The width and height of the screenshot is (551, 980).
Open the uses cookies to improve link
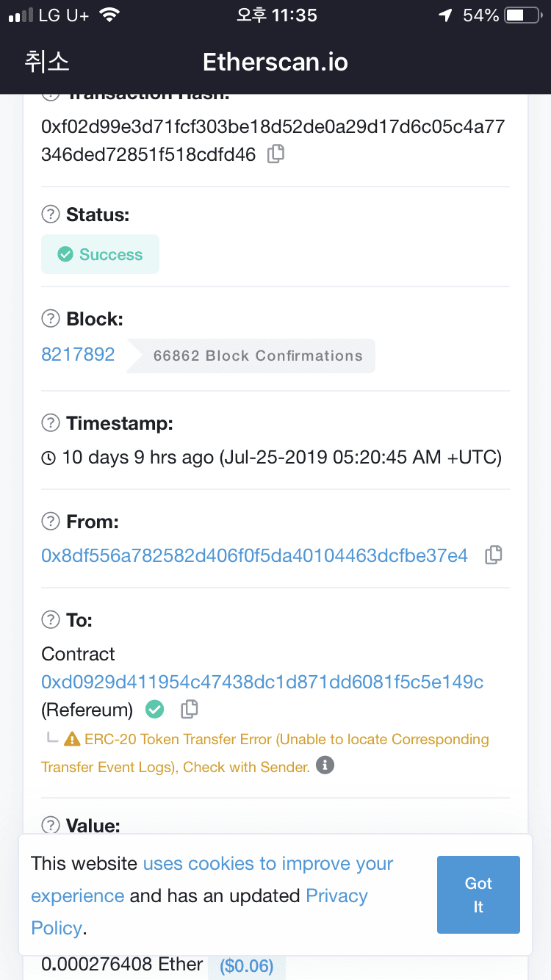pyautogui.click(x=268, y=864)
